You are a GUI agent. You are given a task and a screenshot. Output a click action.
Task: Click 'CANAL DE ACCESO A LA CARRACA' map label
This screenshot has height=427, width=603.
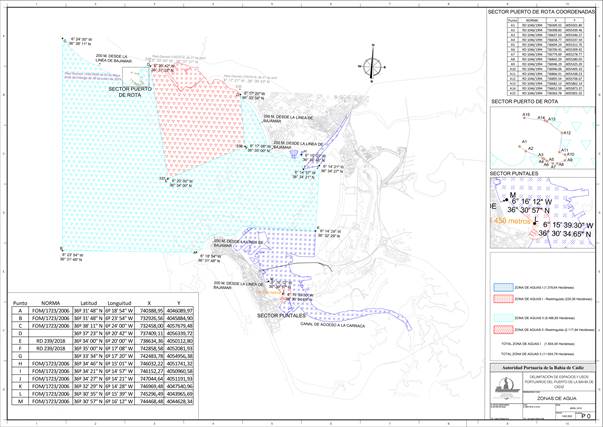(x=333, y=325)
